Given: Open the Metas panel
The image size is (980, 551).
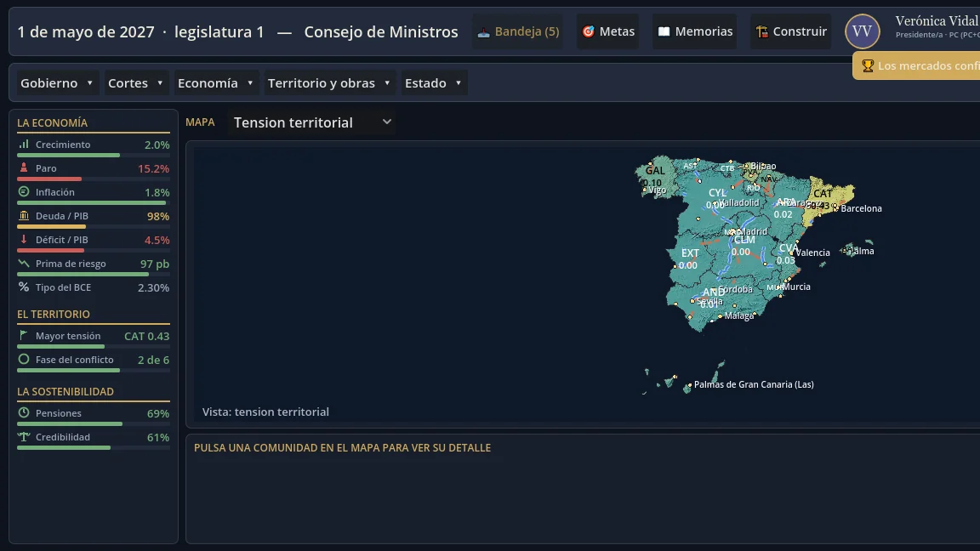Looking at the screenshot, I should pos(608,31).
